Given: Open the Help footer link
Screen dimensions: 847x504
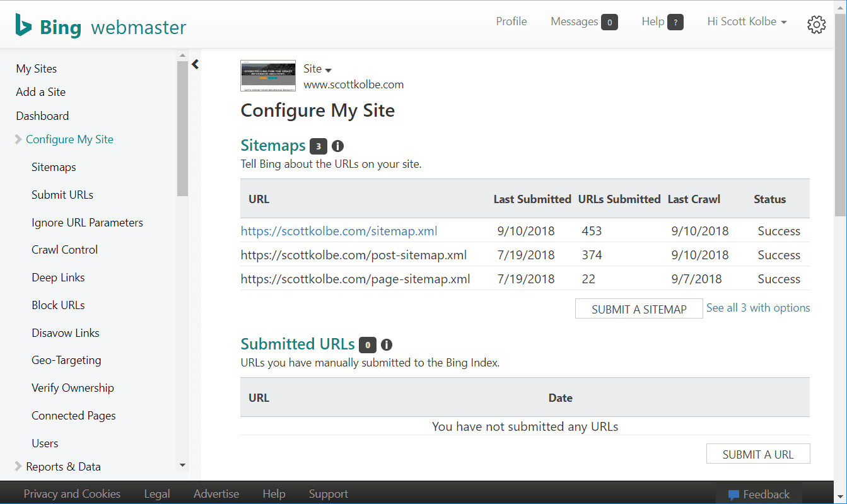Looking at the screenshot, I should pos(274,494).
